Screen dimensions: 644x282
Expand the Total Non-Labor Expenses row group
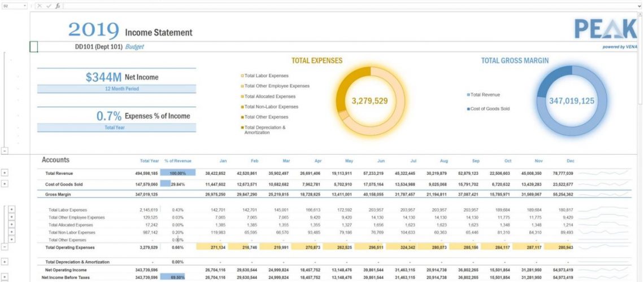(11, 232)
